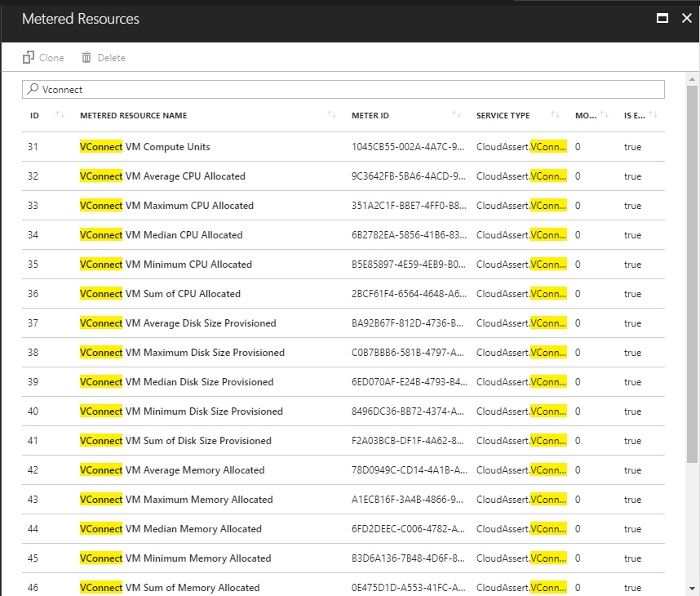
Task: Sort by Meter ID column arrows
Action: tap(456, 115)
